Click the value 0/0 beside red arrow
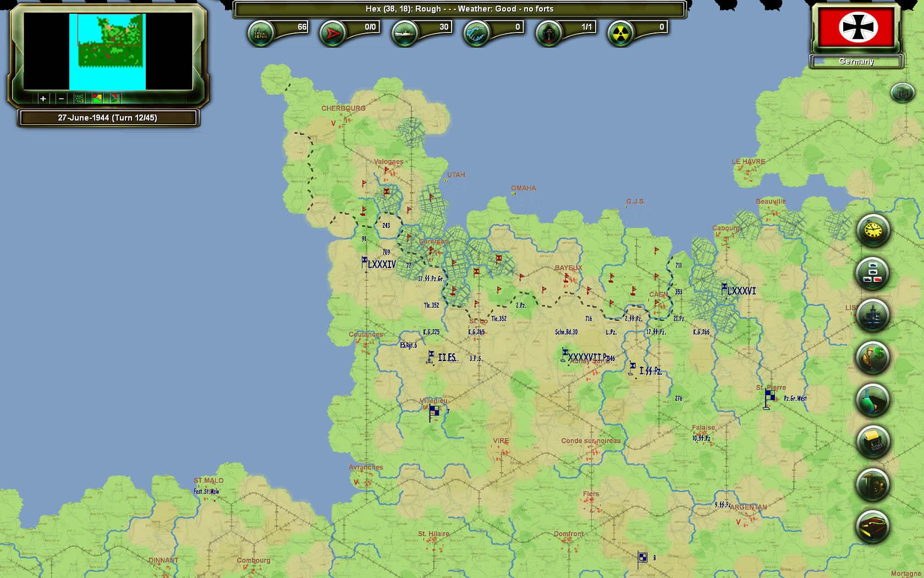 click(370, 27)
